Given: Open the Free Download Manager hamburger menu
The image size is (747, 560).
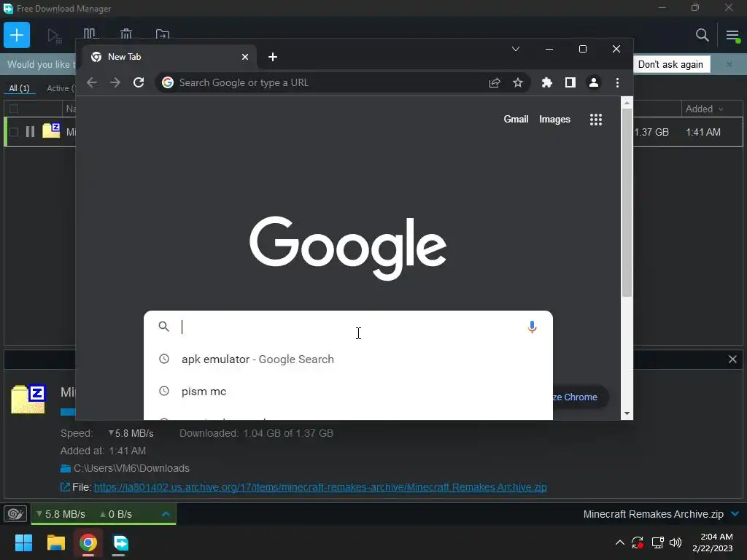Looking at the screenshot, I should [732, 35].
